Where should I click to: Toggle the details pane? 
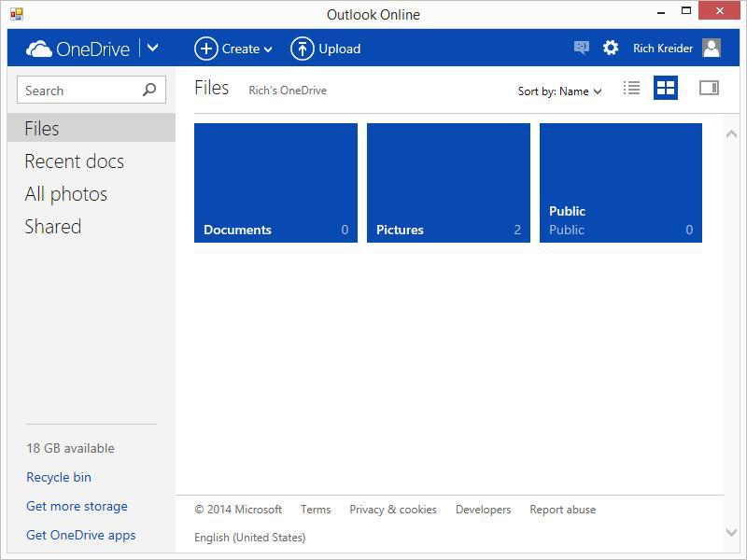tap(709, 88)
